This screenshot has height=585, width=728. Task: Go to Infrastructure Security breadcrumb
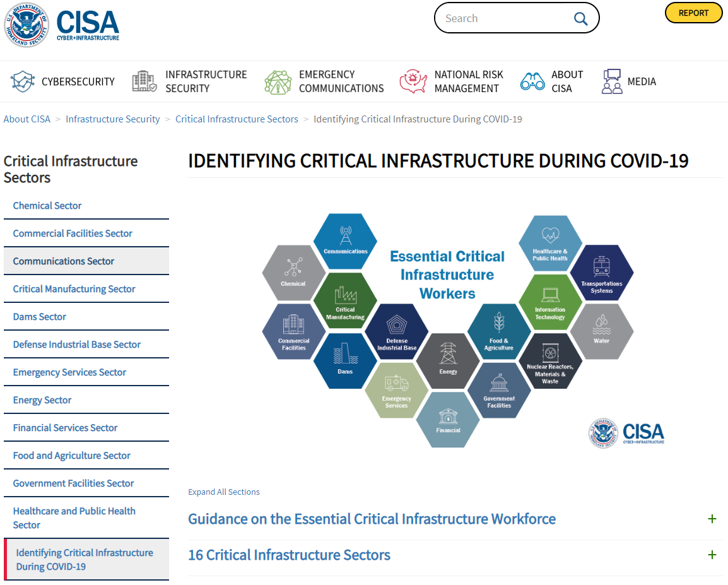pyautogui.click(x=113, y=119)
